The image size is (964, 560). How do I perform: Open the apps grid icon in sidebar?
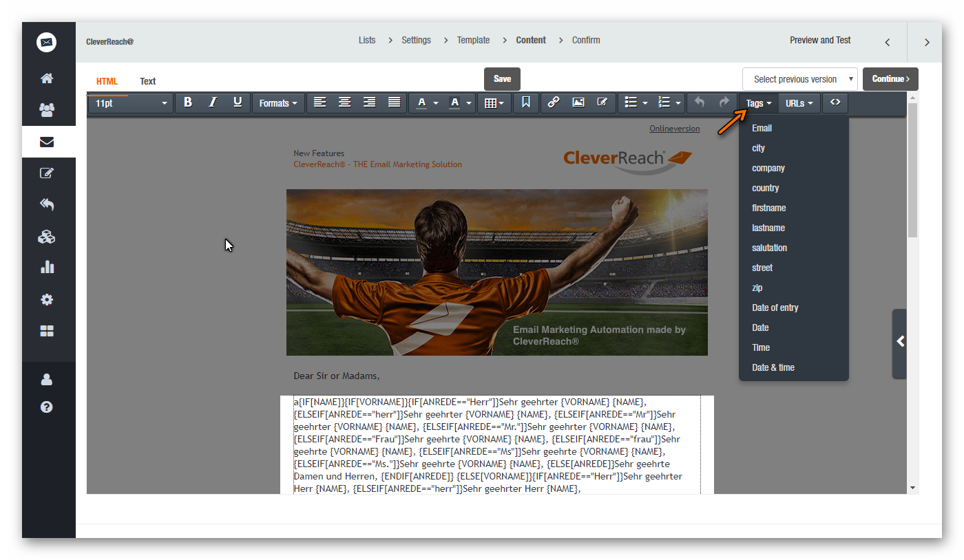[x=47, y=331]
